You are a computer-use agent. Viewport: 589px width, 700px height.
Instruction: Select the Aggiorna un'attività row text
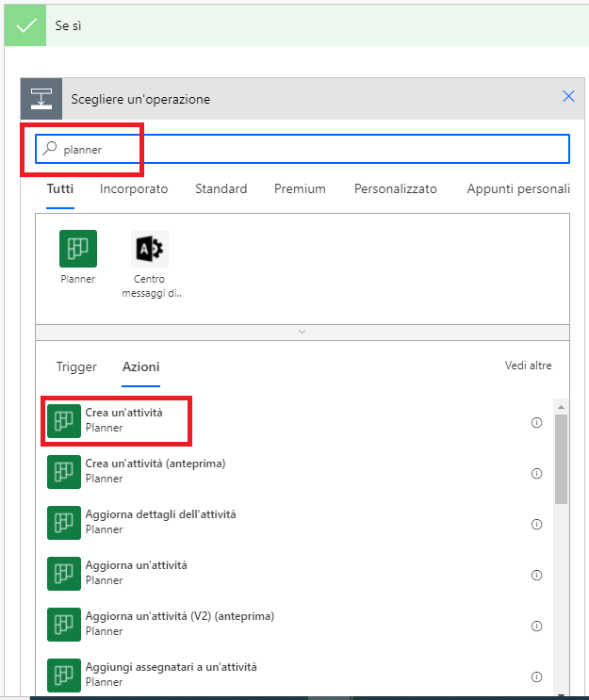137,565
